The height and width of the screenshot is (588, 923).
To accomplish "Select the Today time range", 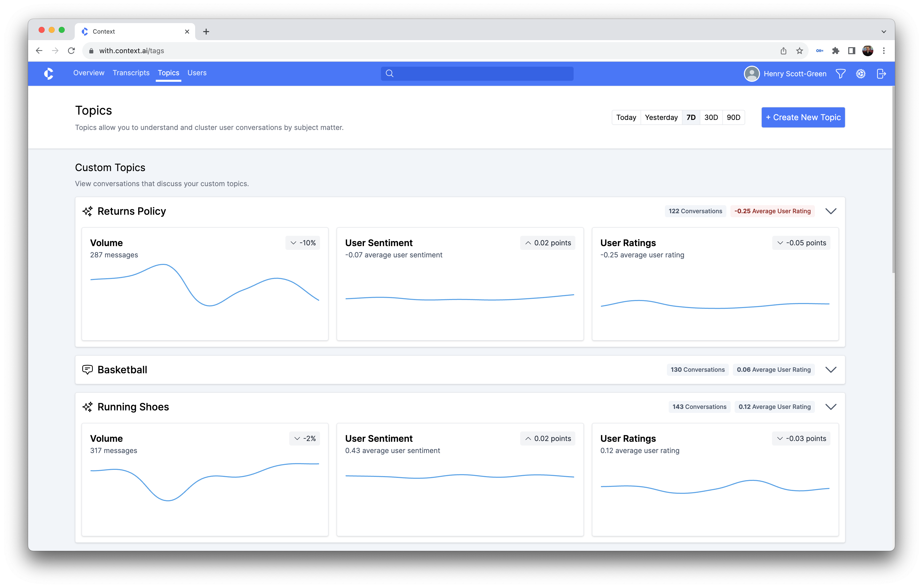I will point(626,117).
